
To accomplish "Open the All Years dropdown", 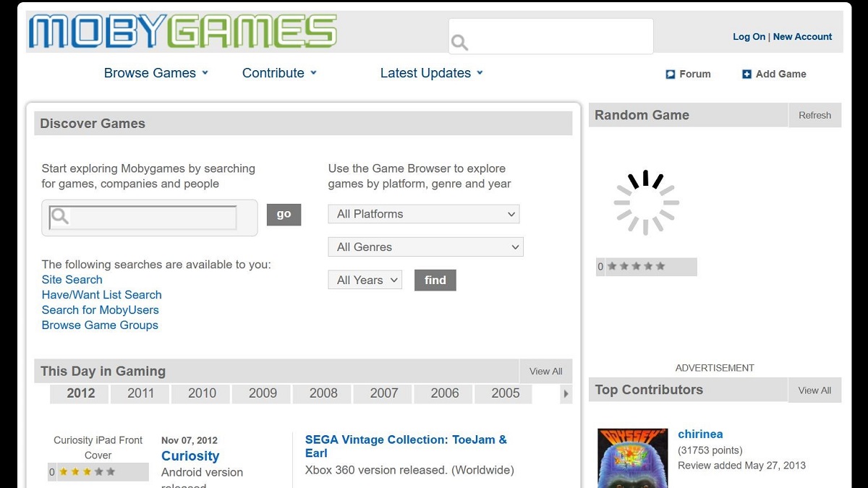I will click(x=365, y=280).
